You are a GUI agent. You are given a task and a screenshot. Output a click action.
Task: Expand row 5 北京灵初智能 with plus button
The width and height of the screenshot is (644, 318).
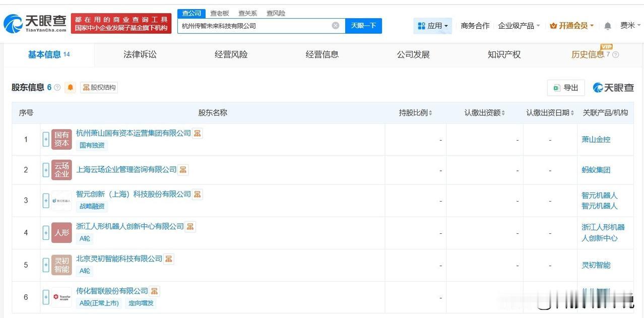tap(46, 265)
